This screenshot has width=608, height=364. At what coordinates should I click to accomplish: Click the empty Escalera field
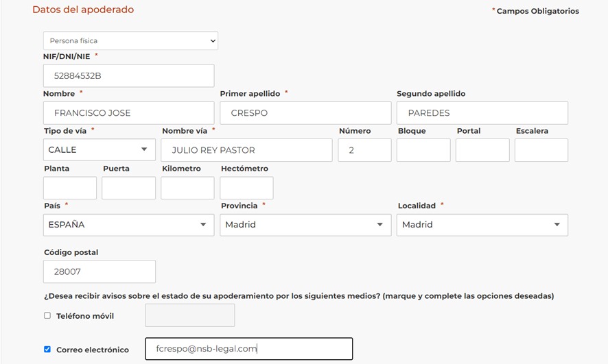(541, 150)
